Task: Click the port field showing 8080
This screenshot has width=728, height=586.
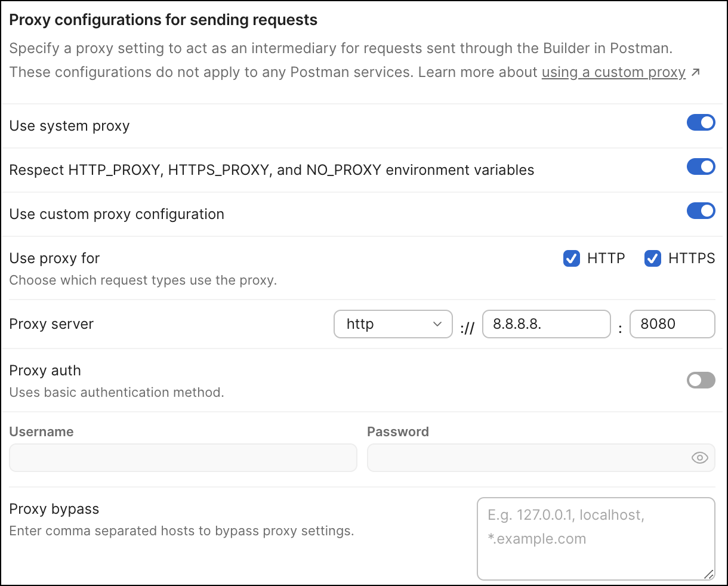Action: pos(671,324)
